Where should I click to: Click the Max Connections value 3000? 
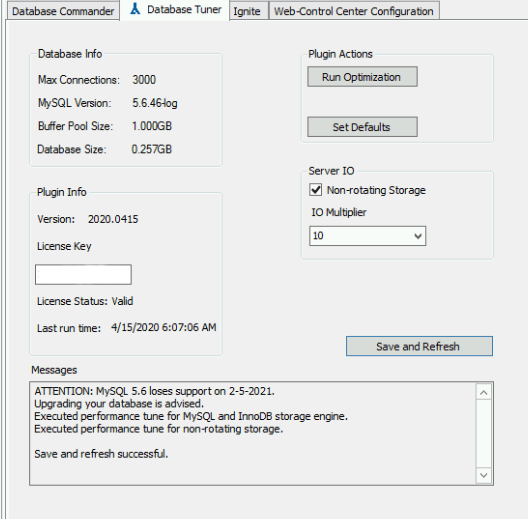144,80
